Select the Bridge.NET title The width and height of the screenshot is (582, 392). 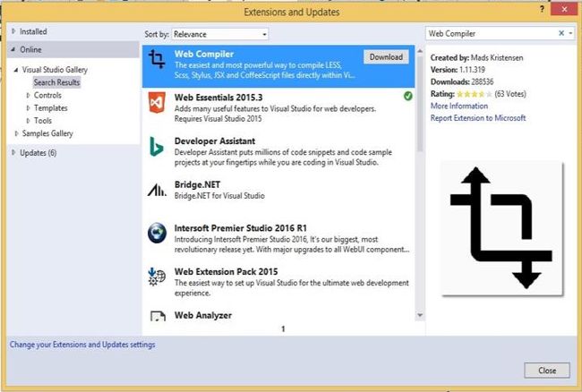(x=197, y=184)
